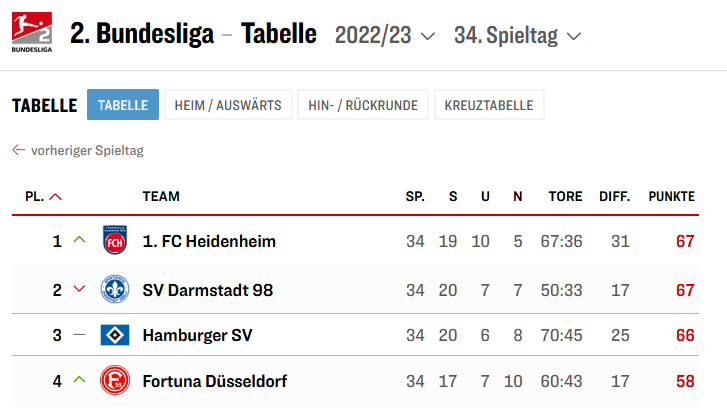Click the Fortuna Düsseldorf club crest

pos(116,381)
